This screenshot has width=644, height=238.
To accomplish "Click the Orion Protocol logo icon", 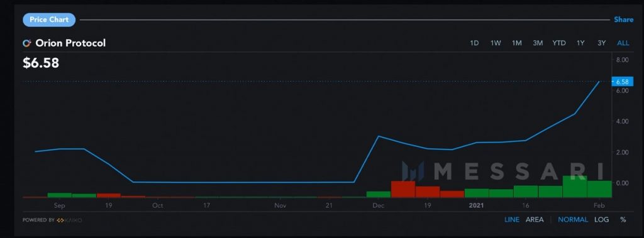I will (x=27, y=43).
